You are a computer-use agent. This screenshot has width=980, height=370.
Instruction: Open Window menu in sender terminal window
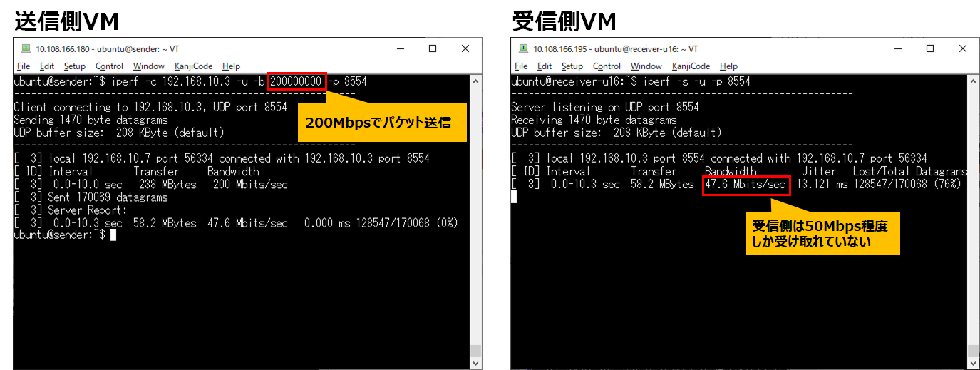(148, 66)
